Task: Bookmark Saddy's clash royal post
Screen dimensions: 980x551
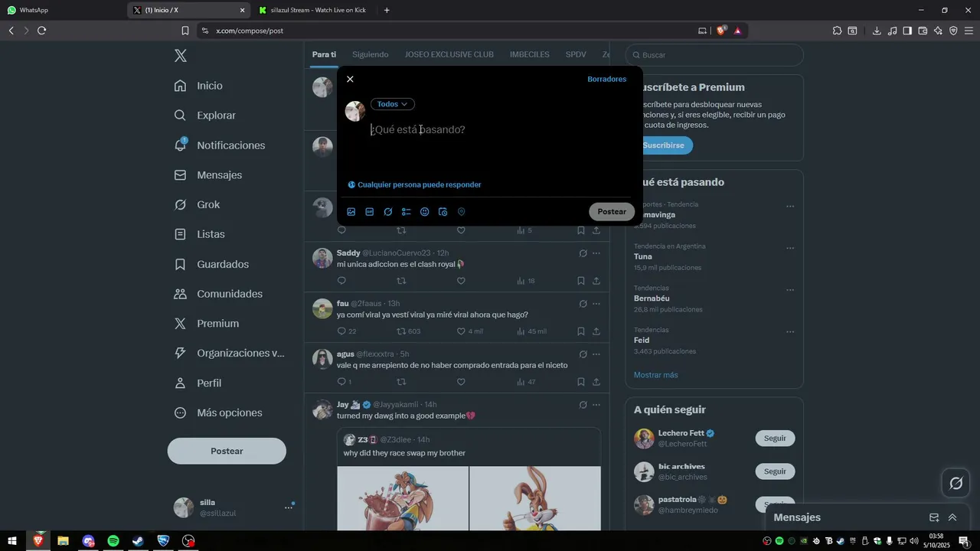Action: point(581,281)
